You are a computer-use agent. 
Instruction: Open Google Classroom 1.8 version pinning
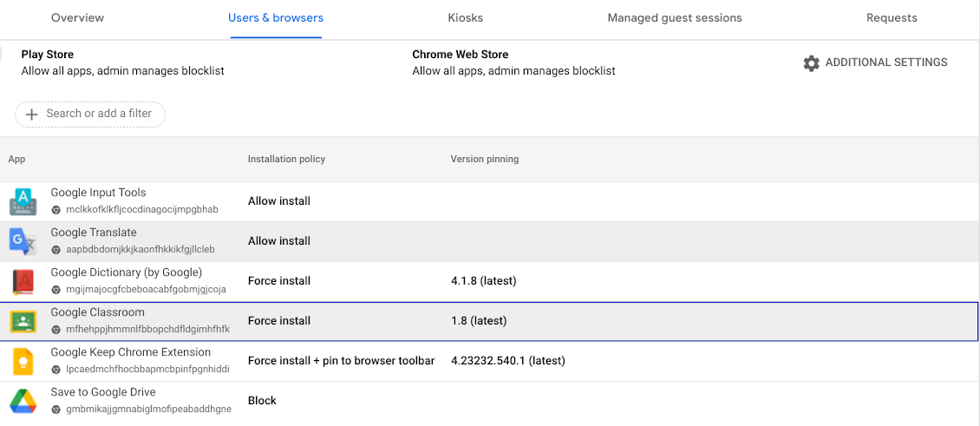point(479,321)
